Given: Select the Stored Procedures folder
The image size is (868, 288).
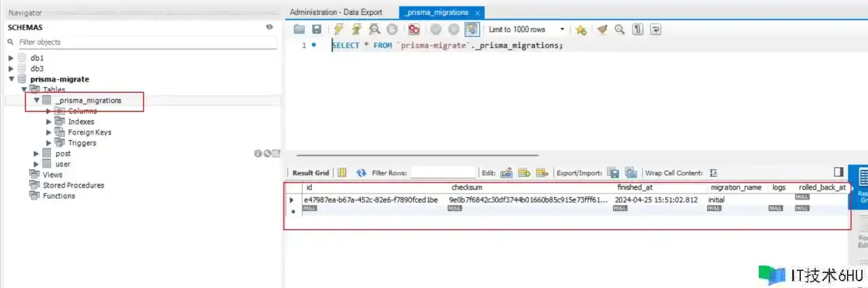Looking at the screenshot, I should point(73,185).
